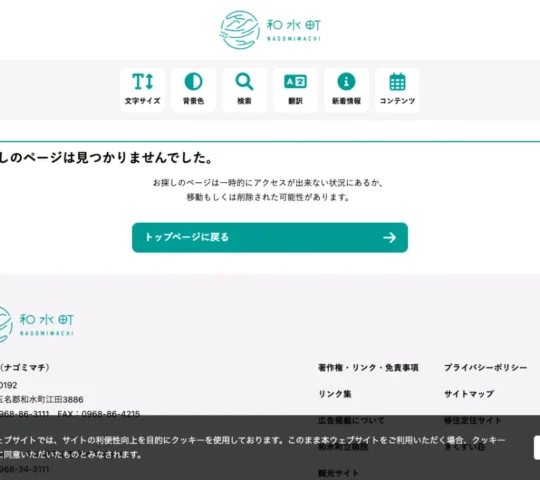Open the リンク集 link
Image resolution: width=540 pixels, height=480 pixels.
334,394
